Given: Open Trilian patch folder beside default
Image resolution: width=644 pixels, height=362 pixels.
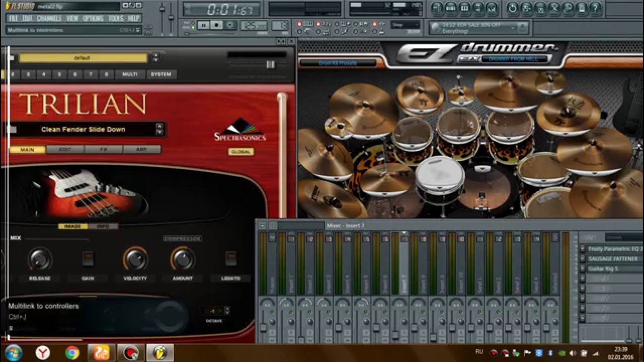Looking at the screenshot, I should pyautogui.click(x=11, y=57).
